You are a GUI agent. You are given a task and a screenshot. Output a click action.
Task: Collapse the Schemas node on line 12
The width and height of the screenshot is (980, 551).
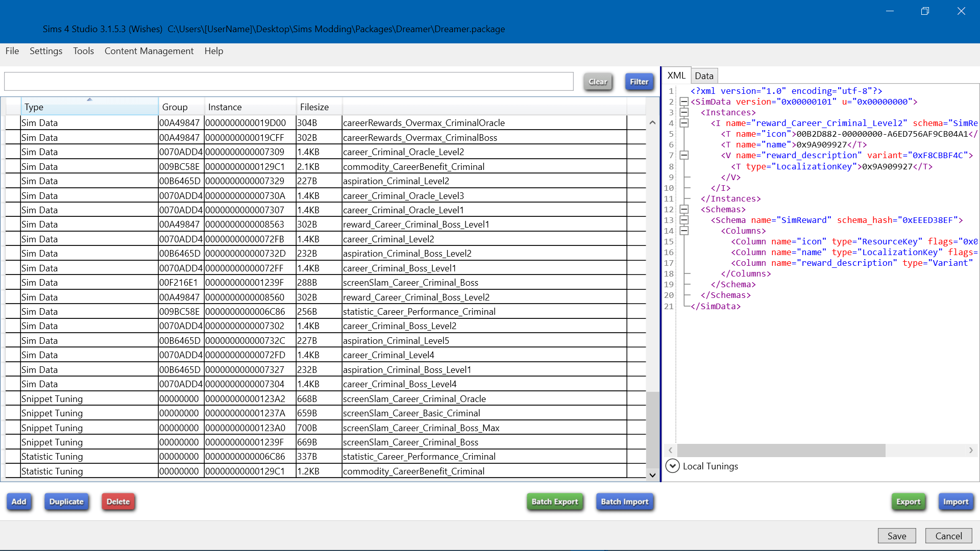pyautogui.click(x=684, y=209)
